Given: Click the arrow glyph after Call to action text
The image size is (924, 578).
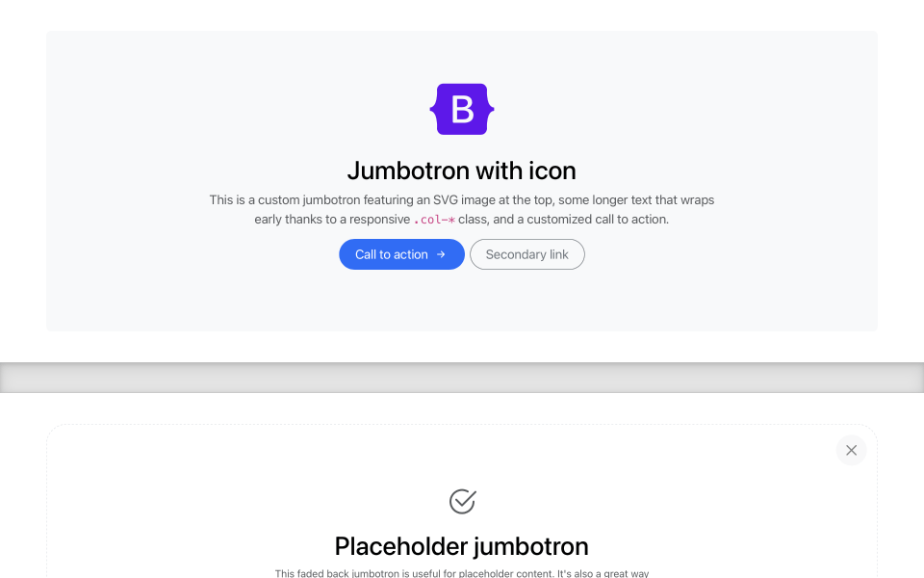Looking at the screenshot, I should pos(441,254).
